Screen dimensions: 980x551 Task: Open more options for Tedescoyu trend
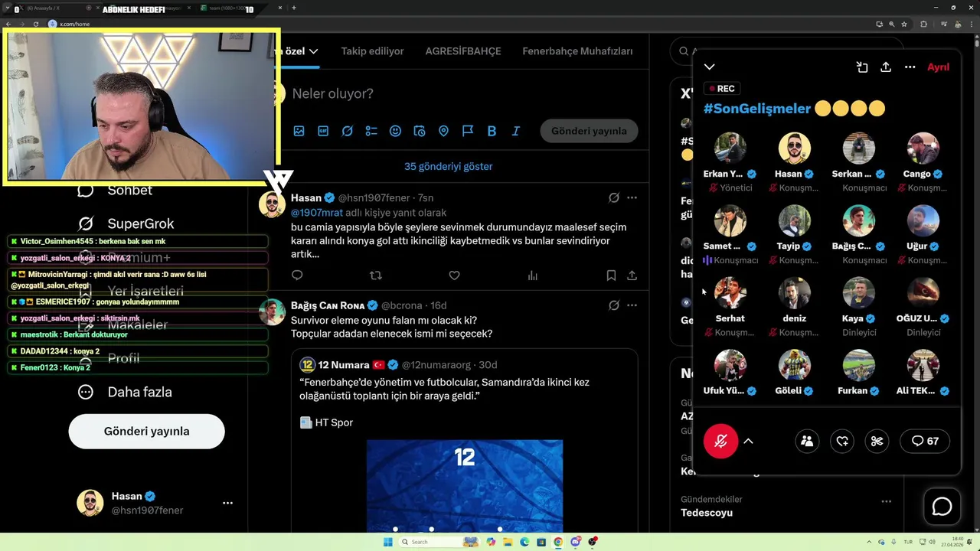pos(886,501)
